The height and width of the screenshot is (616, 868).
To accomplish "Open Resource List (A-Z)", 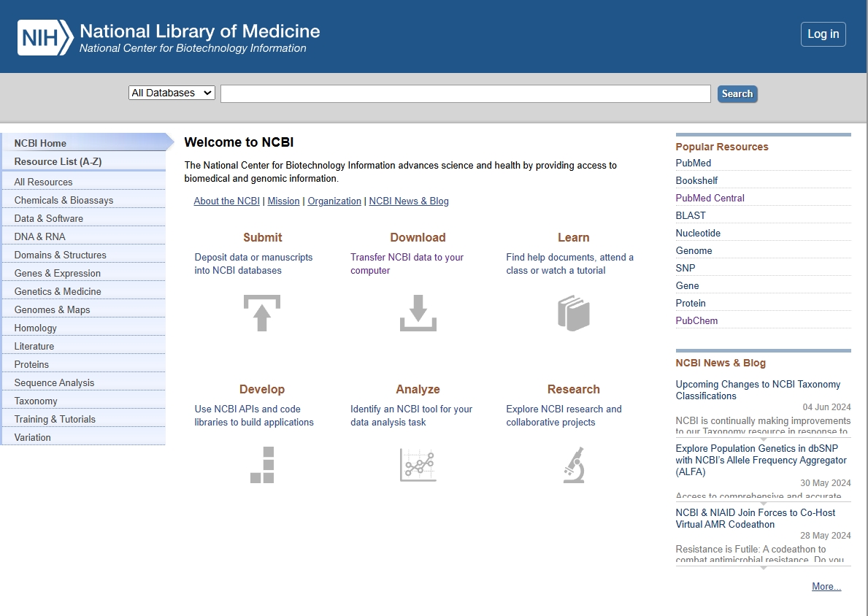I will pyautogui.click(x=83, y=161).
